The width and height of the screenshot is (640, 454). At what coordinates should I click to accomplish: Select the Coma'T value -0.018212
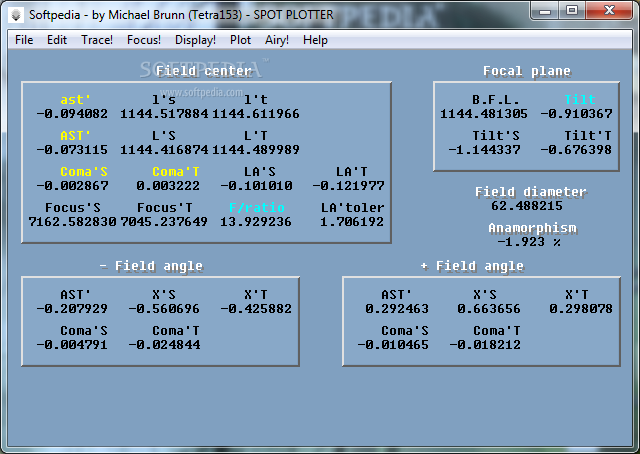click(485, 345)
